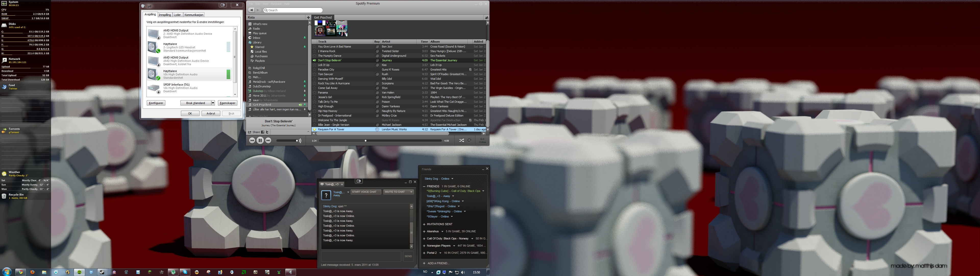Add new playlist with plus icon beside Ksta

tap(308, 18)
